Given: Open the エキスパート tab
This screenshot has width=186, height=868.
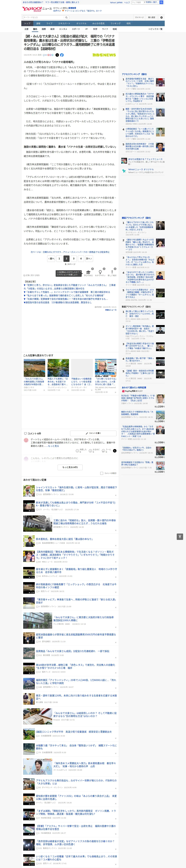Looking at the screenshot, I should [64, 24].
